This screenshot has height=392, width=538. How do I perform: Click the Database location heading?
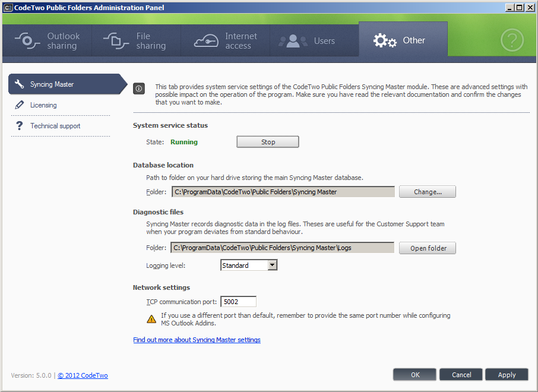pyautogui.click(x=163, y=165)
